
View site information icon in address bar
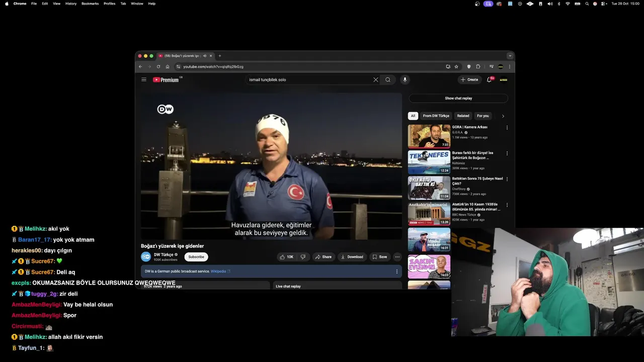(178, 66)
